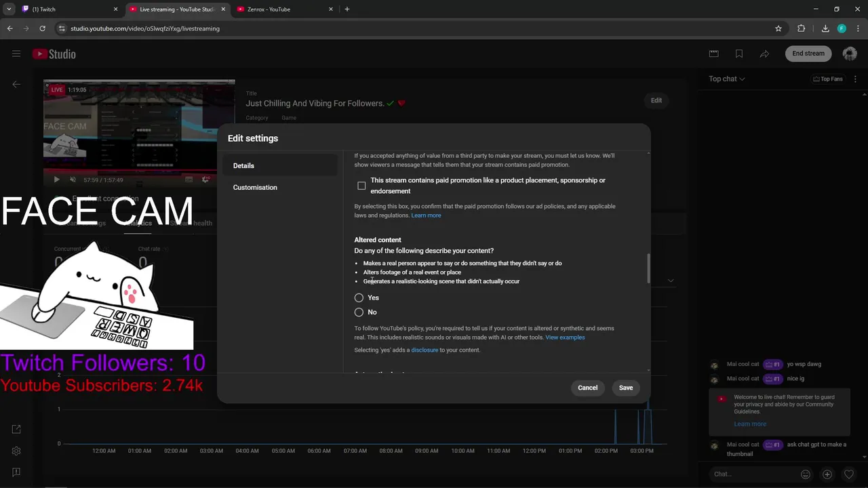
Task: Open the stream scheduling icon next to End stream
Action: point(713,54)
